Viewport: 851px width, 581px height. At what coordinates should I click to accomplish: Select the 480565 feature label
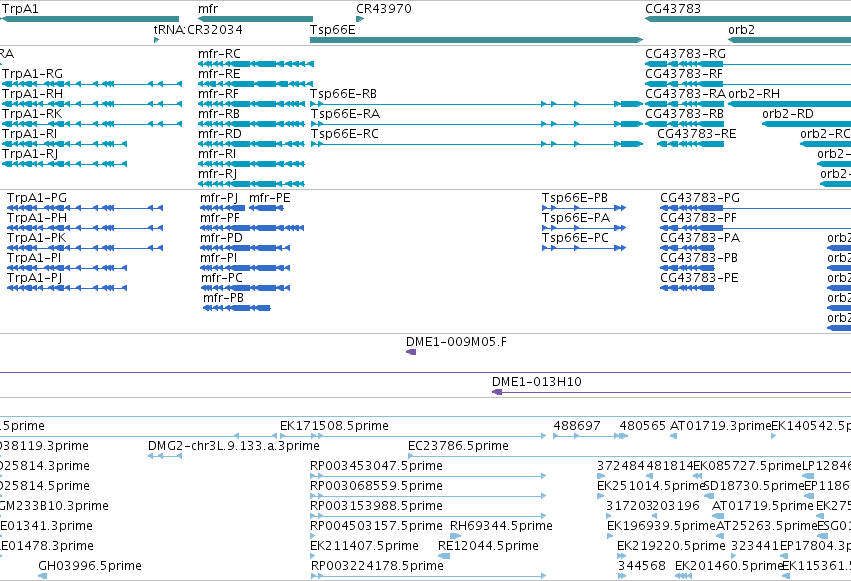click(643, 425)
